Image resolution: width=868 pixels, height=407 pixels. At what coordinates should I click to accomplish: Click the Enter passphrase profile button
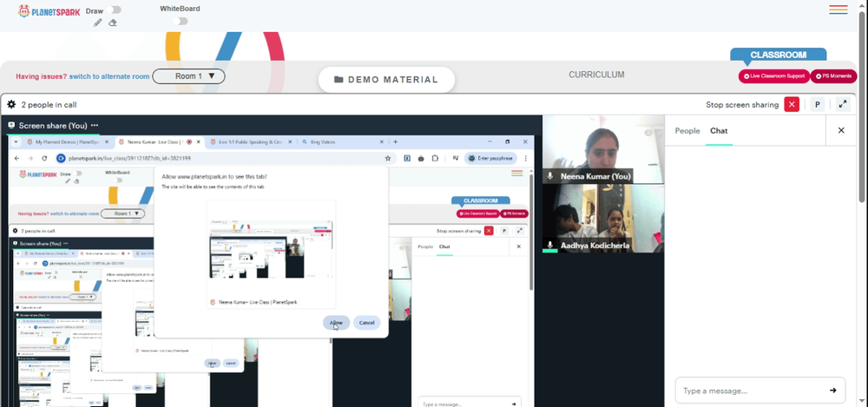pos(490,158)
